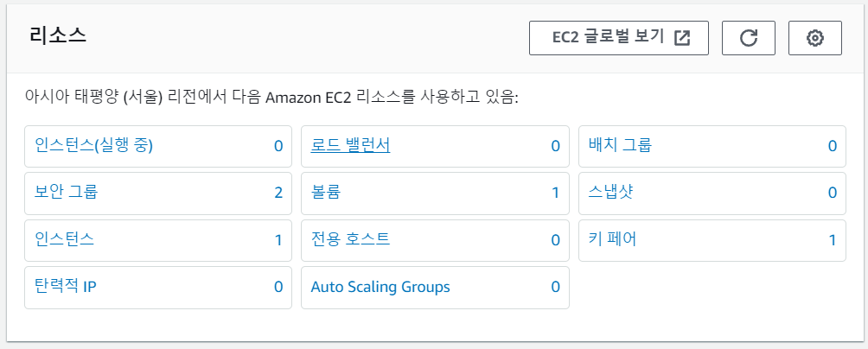Click the 보안 그룹 count 2
This screenshot has height=349, width=868.
coord(278,193)
